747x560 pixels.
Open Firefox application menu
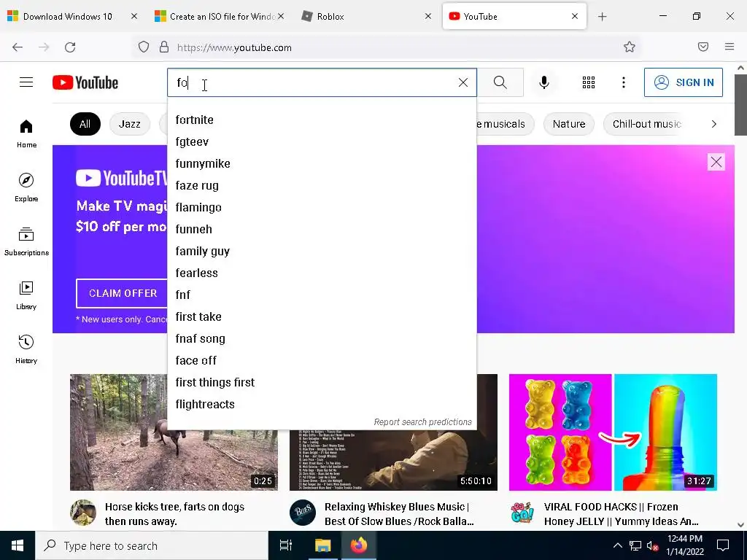(x=729, y=47)
